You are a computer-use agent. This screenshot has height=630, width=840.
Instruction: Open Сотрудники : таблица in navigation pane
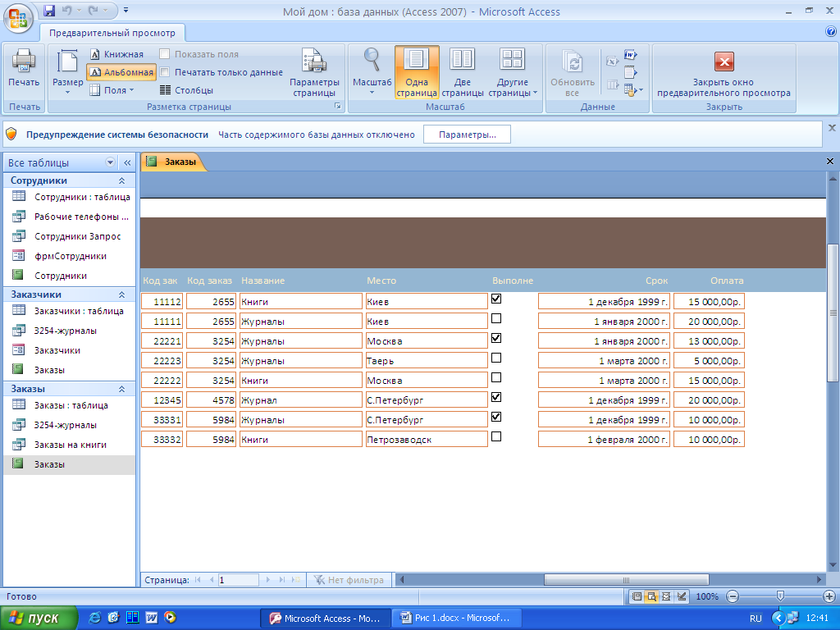71,197
